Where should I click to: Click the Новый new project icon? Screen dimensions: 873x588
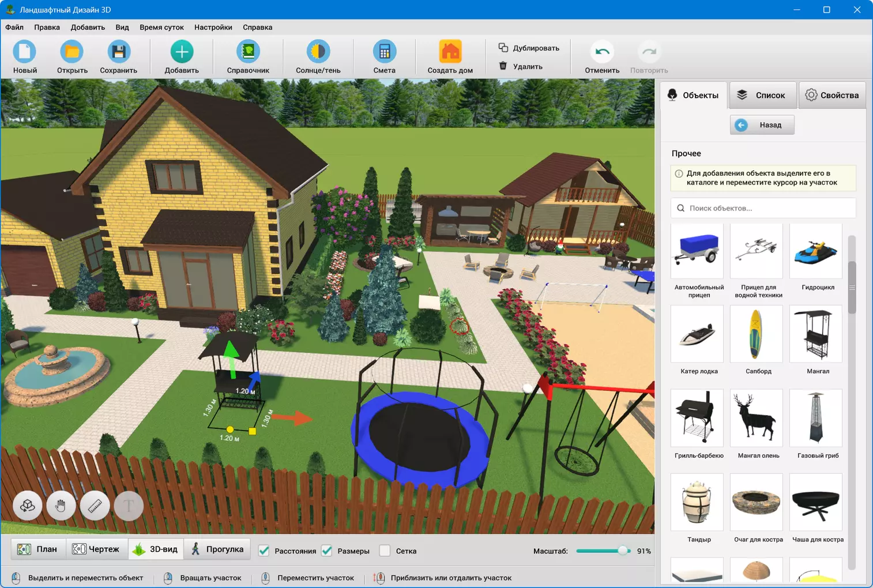click(25, 52)
